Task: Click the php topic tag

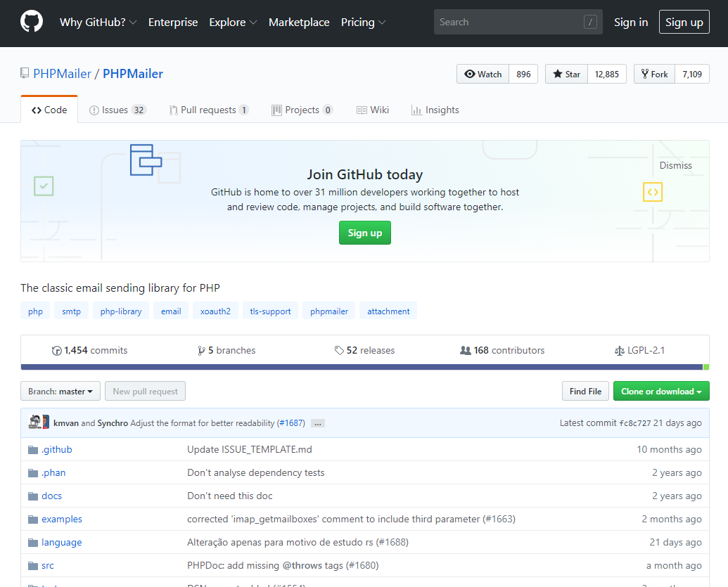Action: click(x=35, y=311)
